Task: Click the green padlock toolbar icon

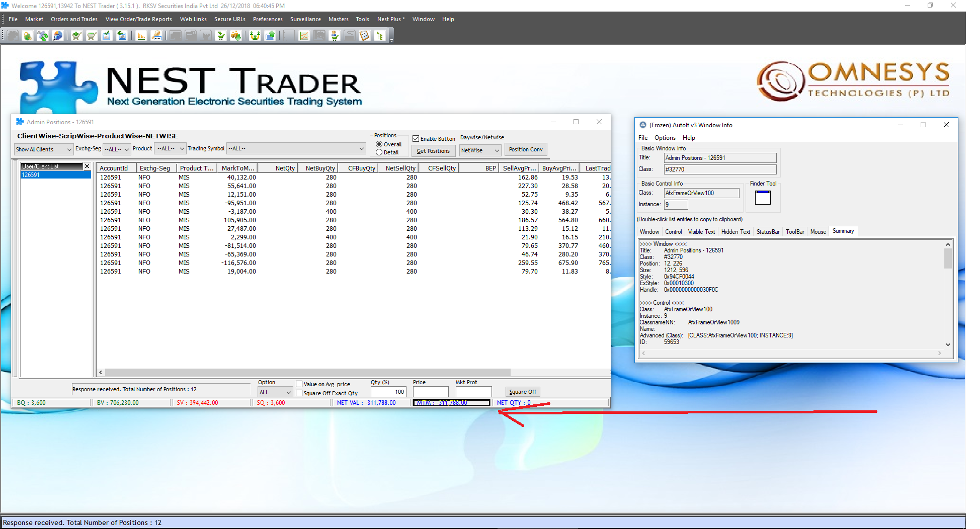Action: (28, 36)
